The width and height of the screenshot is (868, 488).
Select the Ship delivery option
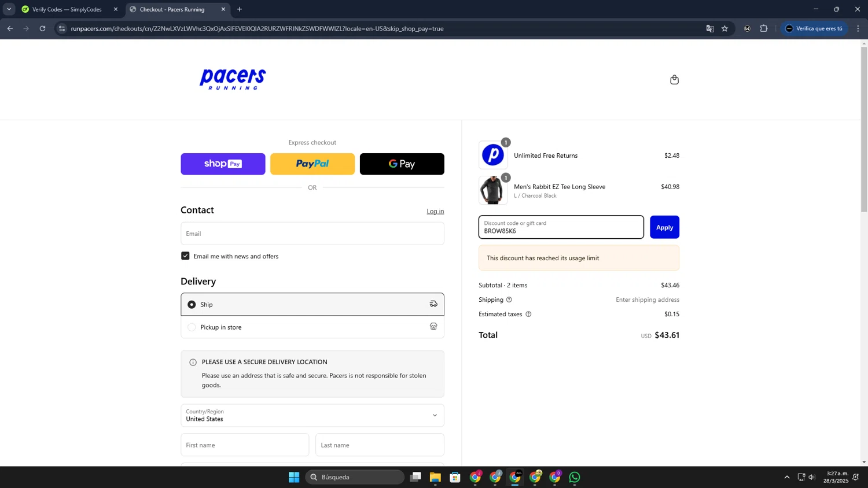click(x=312, y=304)
